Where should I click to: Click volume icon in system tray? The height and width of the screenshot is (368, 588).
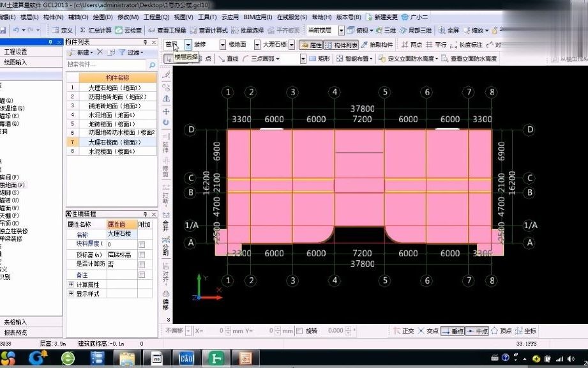[571, 359]
